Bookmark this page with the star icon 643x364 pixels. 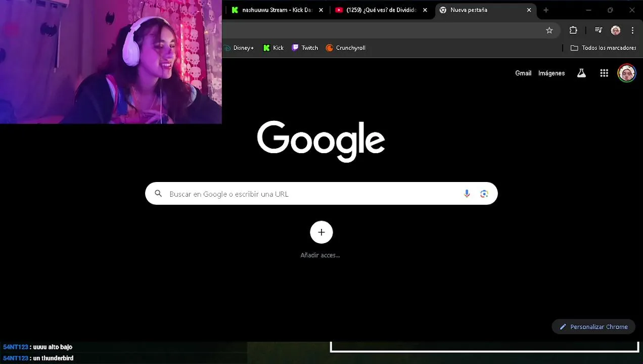pos(549,30)
